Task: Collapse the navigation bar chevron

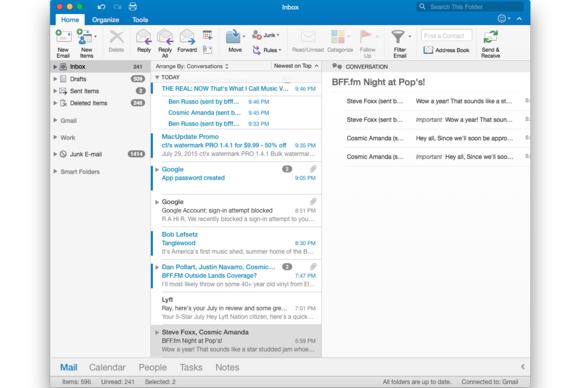Action: (523, 367)
